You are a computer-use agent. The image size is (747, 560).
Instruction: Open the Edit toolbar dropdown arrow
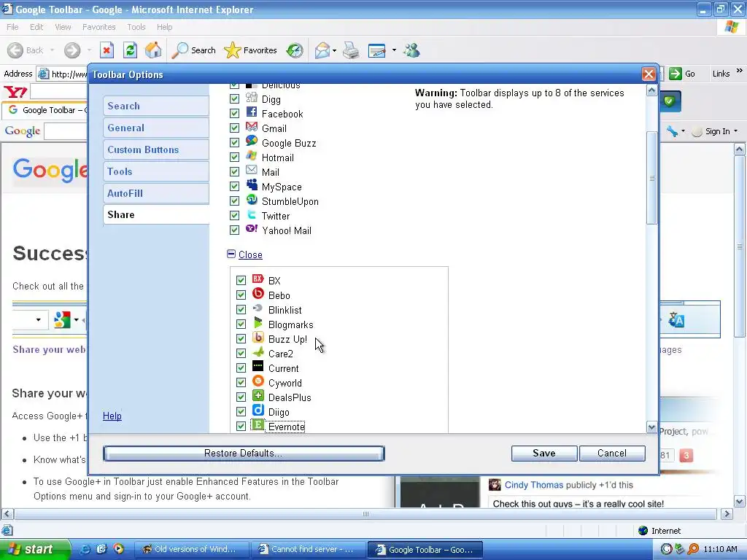394,50
